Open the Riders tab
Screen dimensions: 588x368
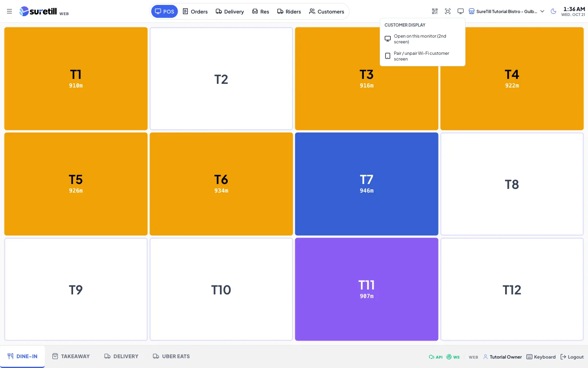[289, 11]
